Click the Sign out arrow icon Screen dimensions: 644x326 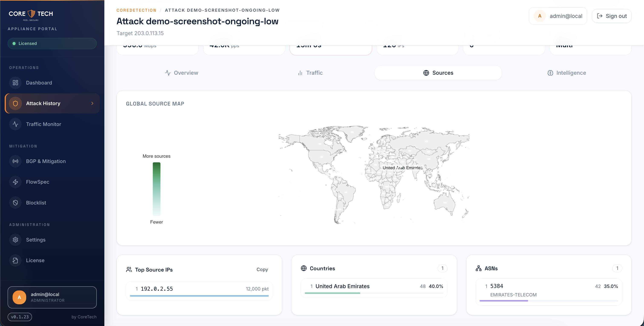coord(599,16)
